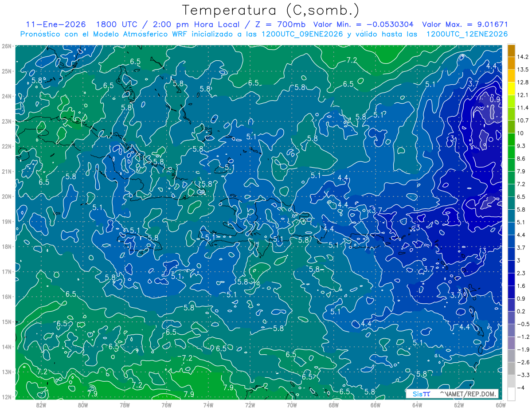Screen dimensions: 532x411
Task: Click the "2.3" colorbar value
Action: (521, 273)
